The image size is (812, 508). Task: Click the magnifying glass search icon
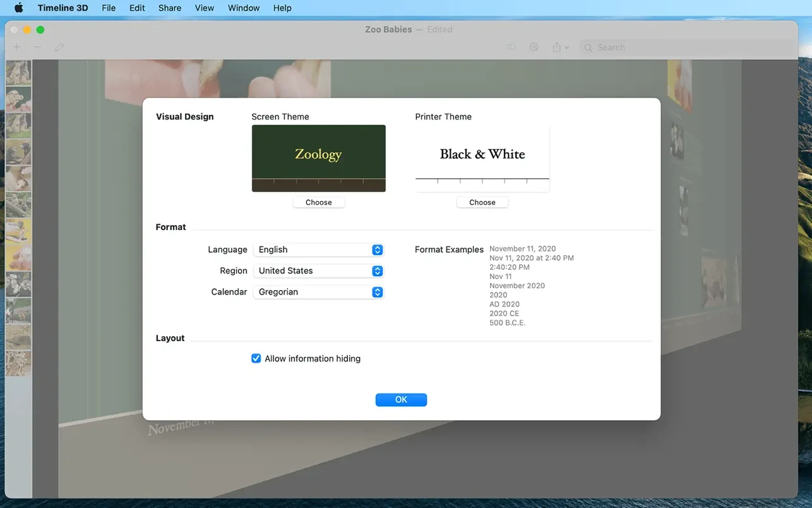point(588,47)
